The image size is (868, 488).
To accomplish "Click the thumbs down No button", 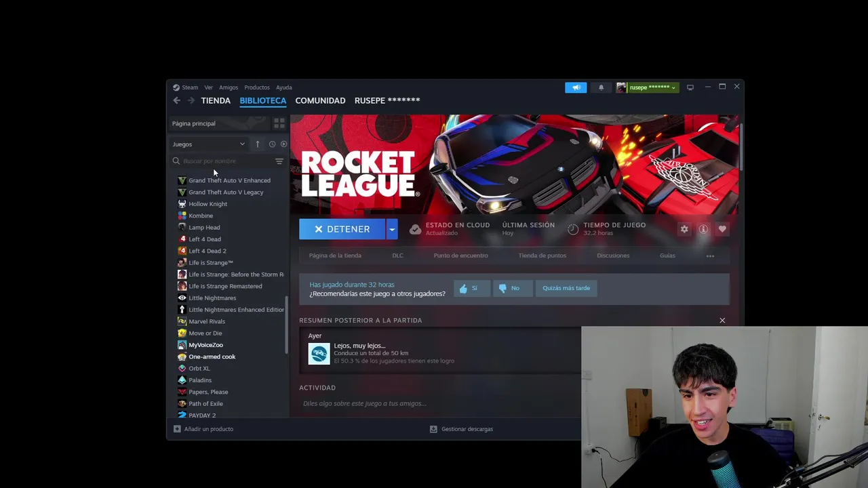I will [511, 288].
